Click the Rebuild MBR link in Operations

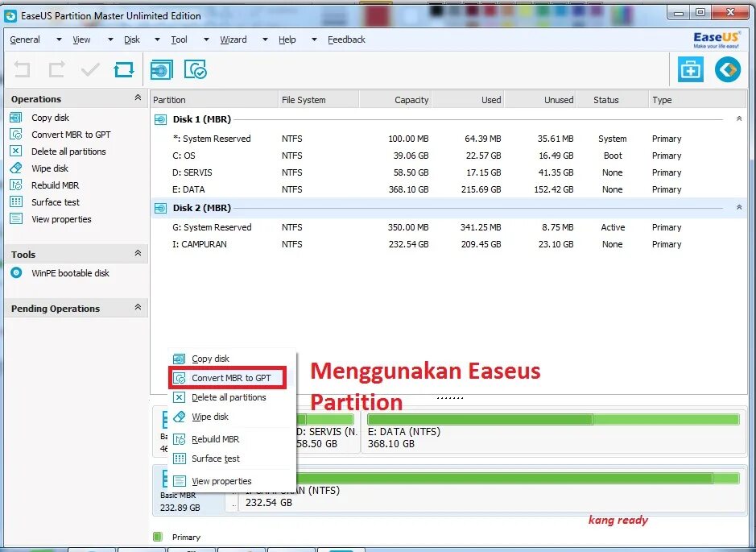click(x=55, y=185)
